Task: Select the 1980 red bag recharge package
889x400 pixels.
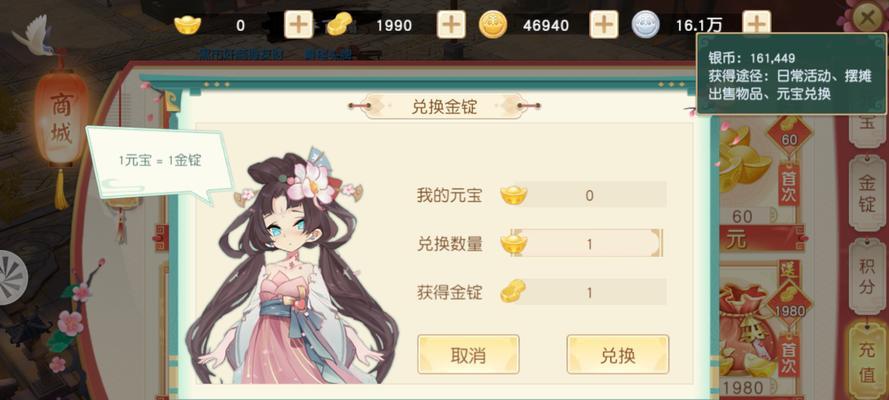Action: click(x=761, y=331)
